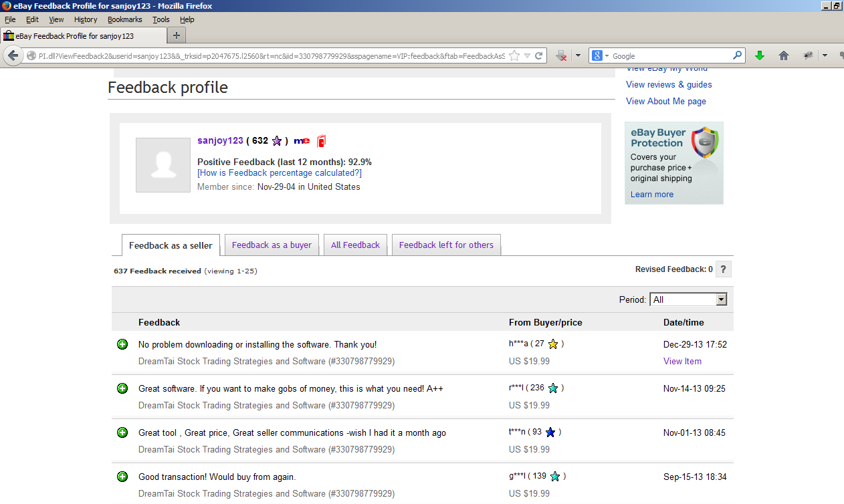
Task: Click the download-blocked toolbar icon with red X
Action: pyautogui.click(x=561, y=56)
